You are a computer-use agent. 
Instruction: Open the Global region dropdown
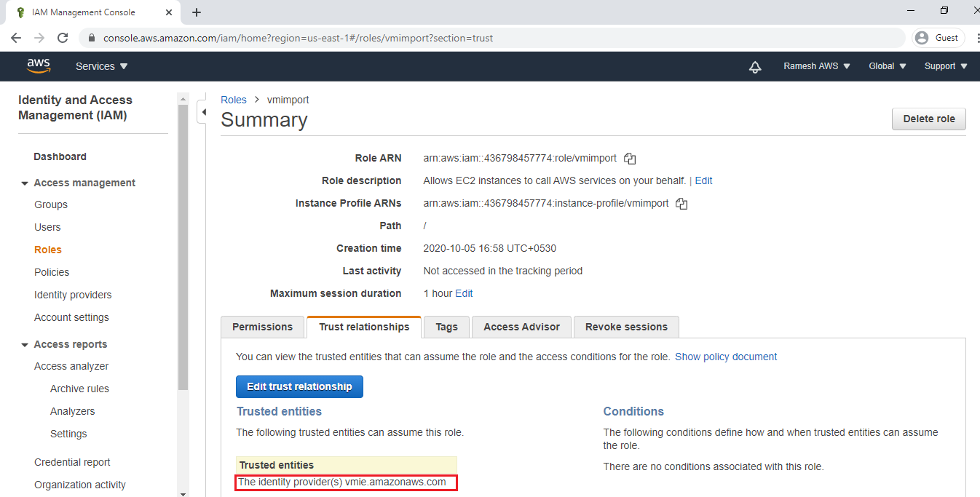[x=888, y=66]
